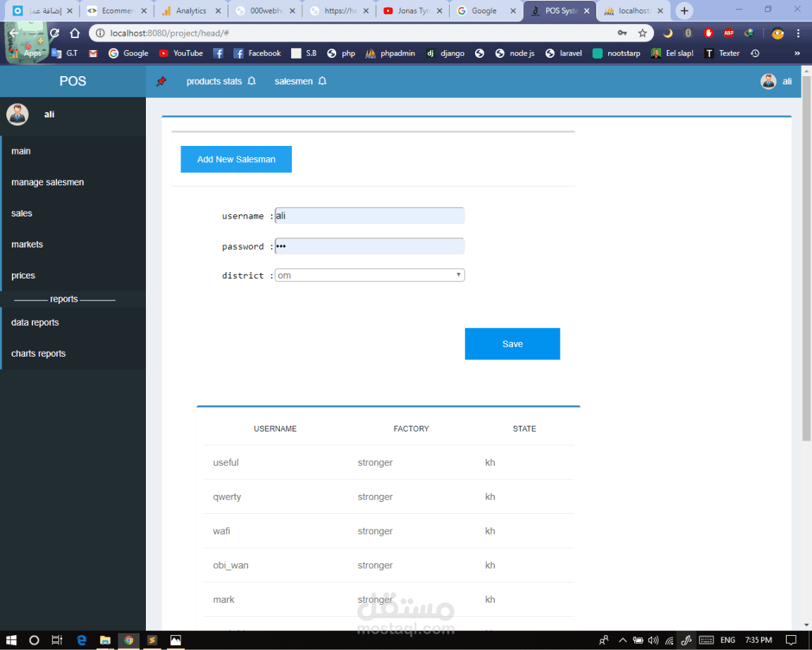Screen dimensions: 812x650
Task: Bookmark page with star icon
Action: pyautogui.click(x=643, y=33)
